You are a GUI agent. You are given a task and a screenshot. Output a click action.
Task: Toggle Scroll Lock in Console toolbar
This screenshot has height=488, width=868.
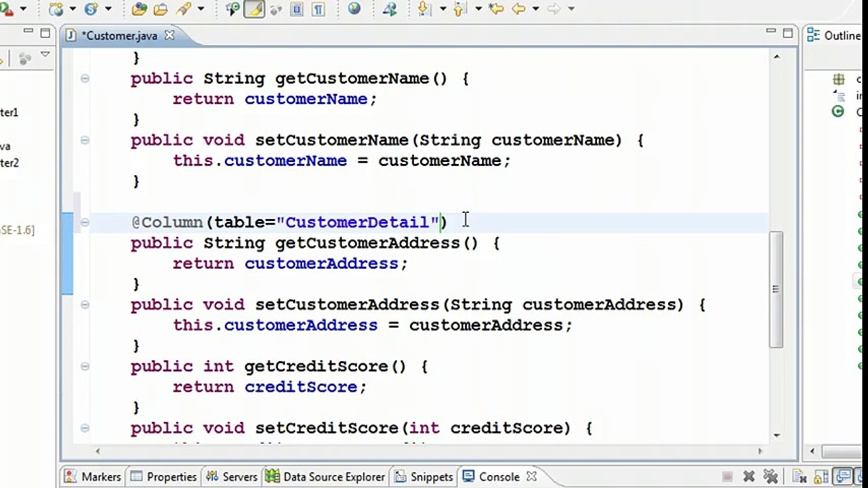coord(821,476)
